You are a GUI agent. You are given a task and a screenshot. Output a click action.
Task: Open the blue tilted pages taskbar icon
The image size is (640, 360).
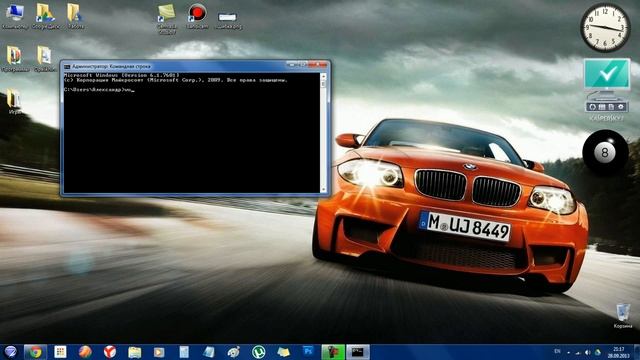pyautogui.click(x=209, y=352)
